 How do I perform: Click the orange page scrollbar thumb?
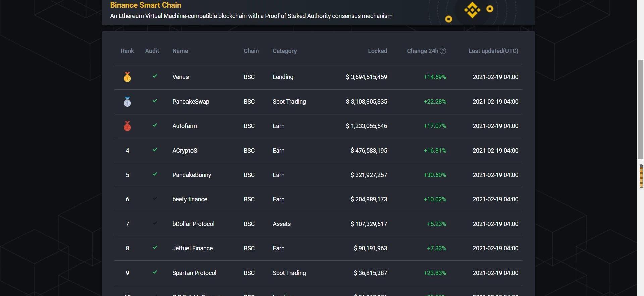pos(641,176)
